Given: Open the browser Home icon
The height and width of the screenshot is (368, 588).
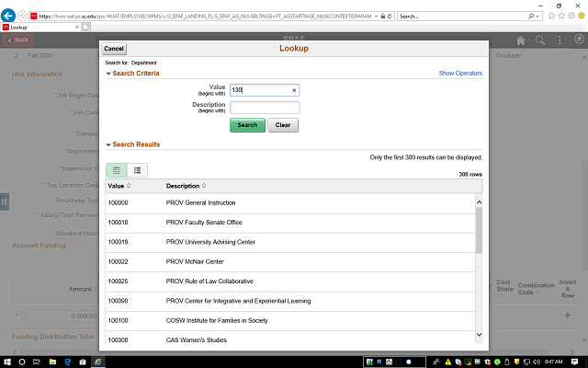Looking at the screenshot, I should click(x=551, y=16).
